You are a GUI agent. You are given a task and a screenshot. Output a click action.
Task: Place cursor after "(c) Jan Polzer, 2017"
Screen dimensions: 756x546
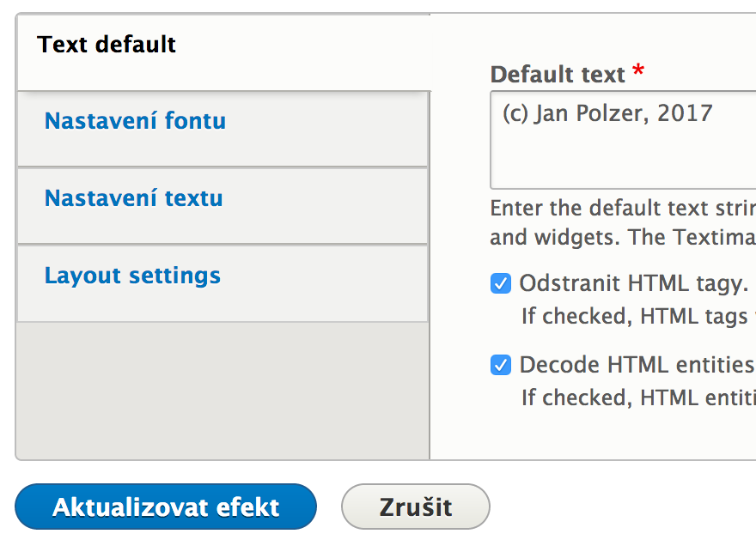click(713, 113)
